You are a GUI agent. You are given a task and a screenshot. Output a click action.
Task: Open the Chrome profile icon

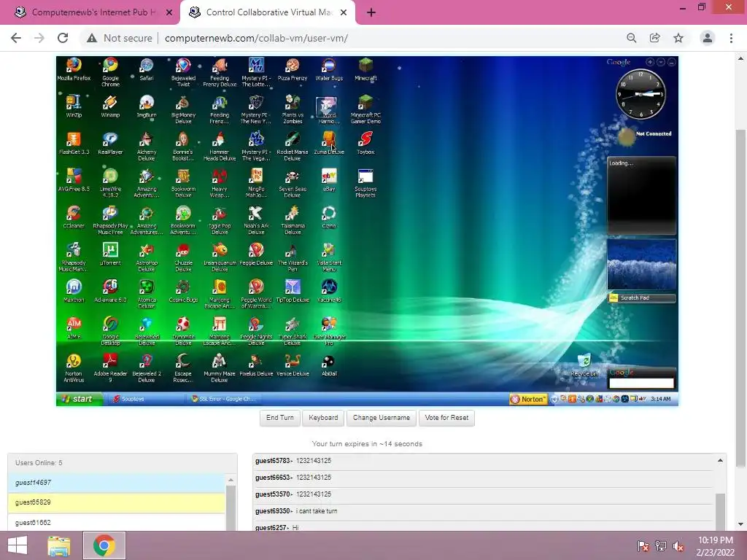[708, 38]
